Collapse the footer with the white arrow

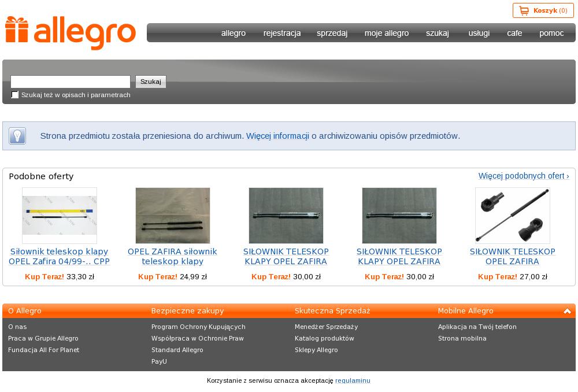coord(567,311)
